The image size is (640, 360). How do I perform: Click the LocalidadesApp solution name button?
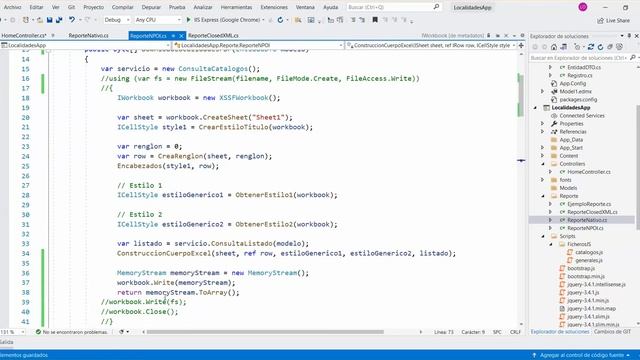(x=472, y=7)
